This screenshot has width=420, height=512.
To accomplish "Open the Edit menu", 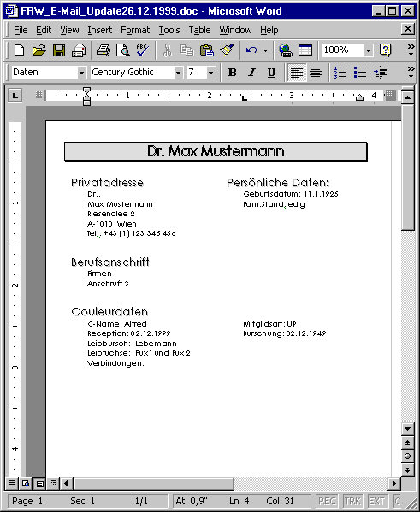I will pos(44,31).
